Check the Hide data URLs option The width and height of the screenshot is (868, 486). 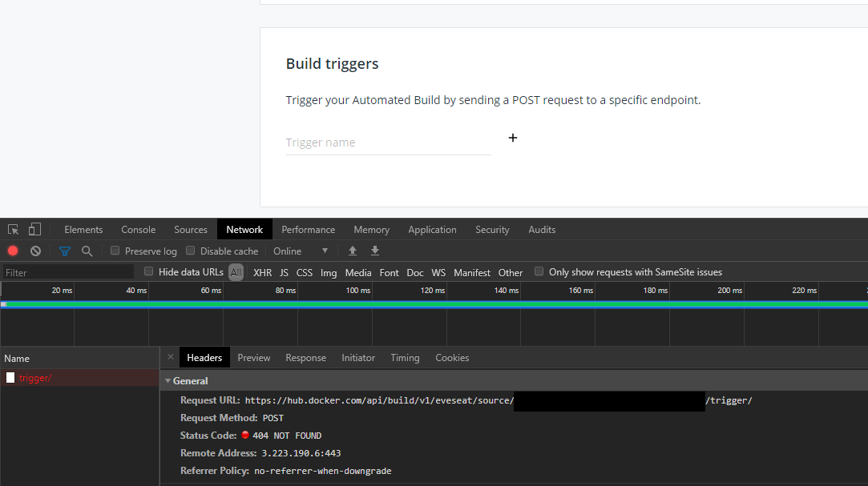(x=148, y=271)
